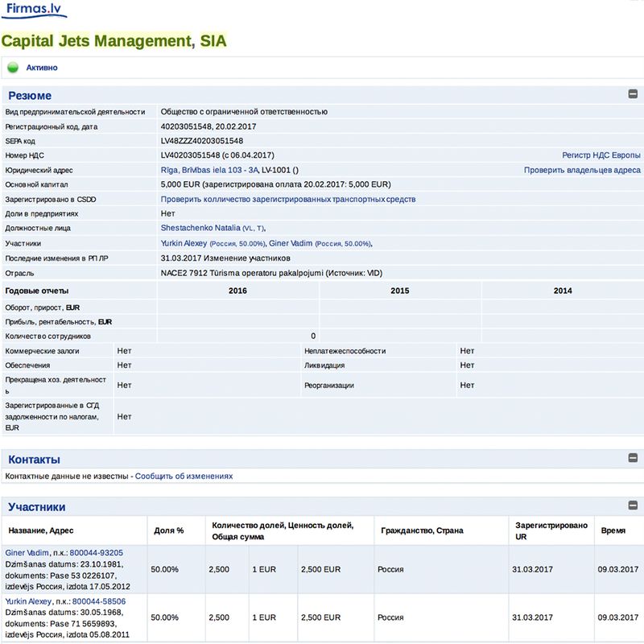Click the Зарегистрировано UR column header

coord(551,530)
